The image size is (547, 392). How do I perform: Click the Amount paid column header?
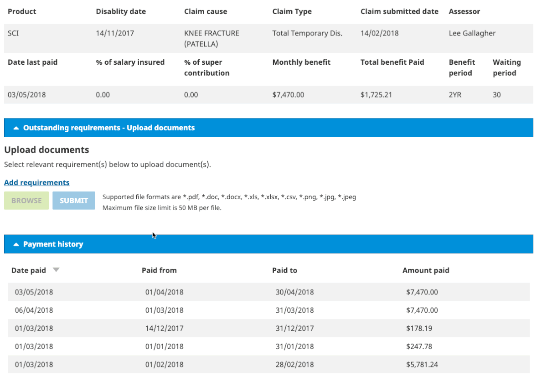pyautogui.click(x=426, y=270)
